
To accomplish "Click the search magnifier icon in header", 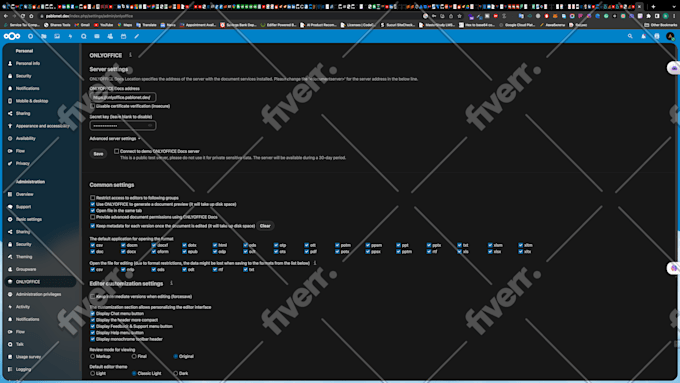I will 630,36.
